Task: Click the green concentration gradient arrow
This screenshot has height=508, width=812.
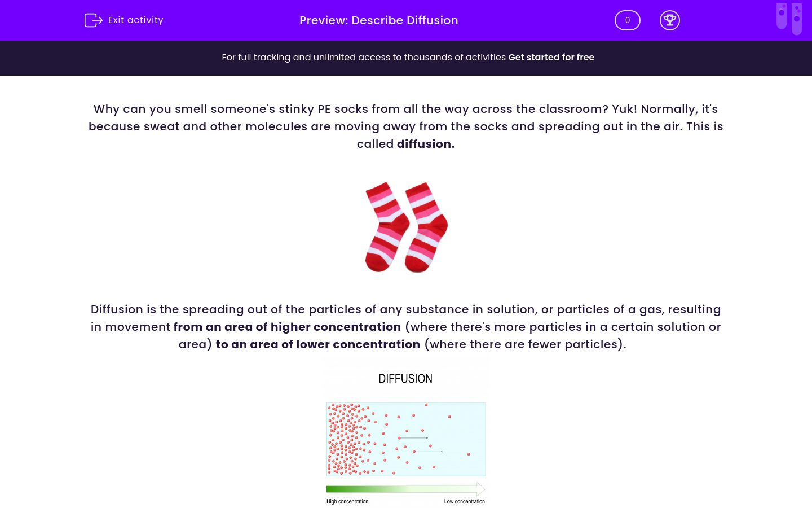Action: pyautogui.click(x=406, y=489)
